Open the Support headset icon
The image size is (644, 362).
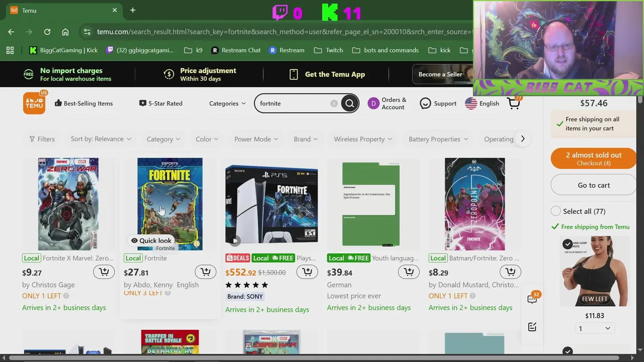point(426,104)
